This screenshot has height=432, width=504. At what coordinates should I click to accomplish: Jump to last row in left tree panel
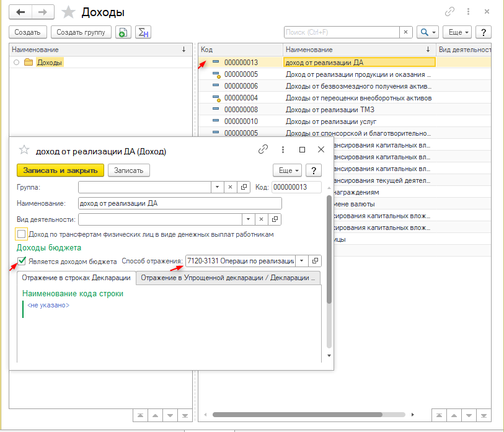(x=185, y=415)
